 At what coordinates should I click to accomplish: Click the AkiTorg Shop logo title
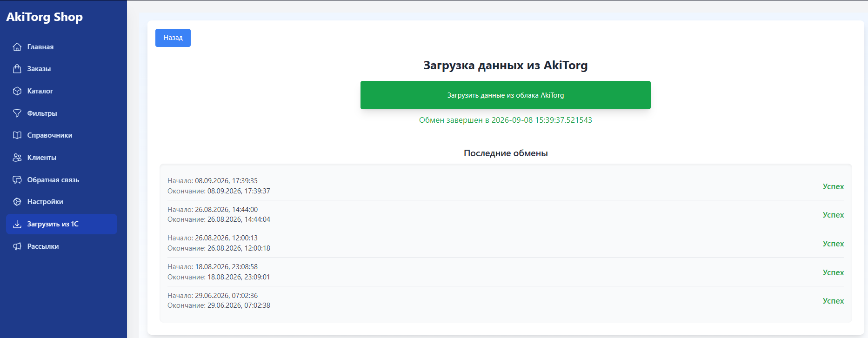(45, 17)
